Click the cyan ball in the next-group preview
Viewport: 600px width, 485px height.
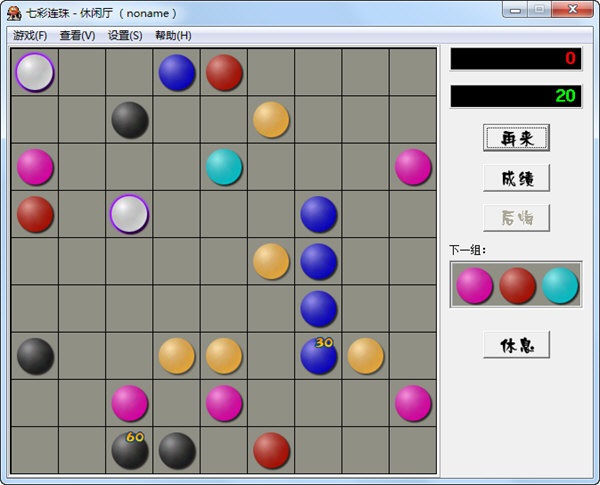560,285
